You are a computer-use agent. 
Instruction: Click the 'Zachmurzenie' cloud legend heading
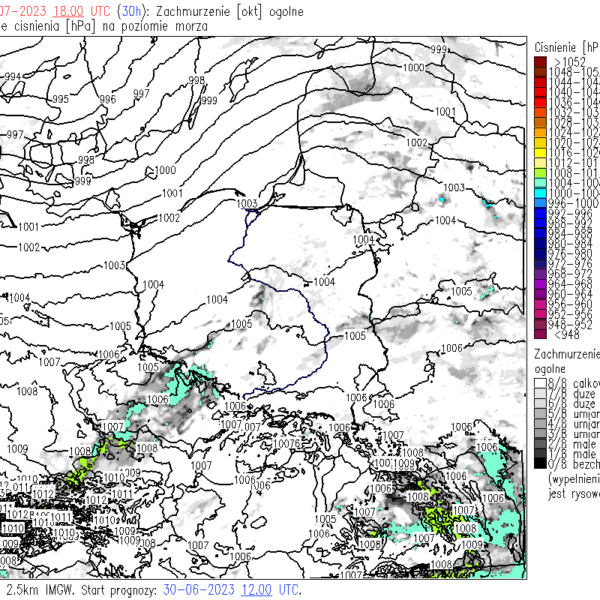click(x=567, y=354)
